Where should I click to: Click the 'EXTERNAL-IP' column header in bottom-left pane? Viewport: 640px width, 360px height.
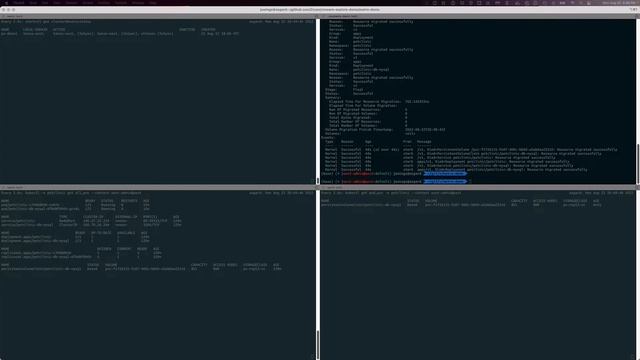coord(126,217)
